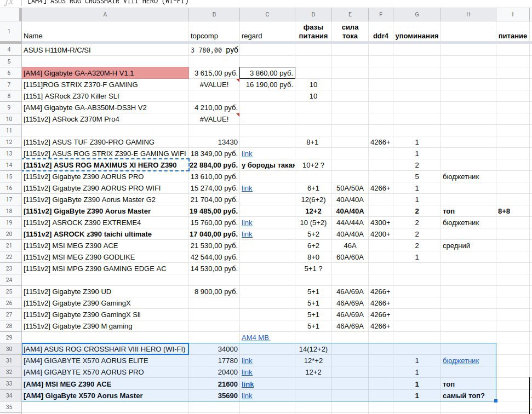Image resolution: width=532 pixels, height=414 pixels.
Task: Select cell Gigabyte Z390 AORUS PRO
Action: (105, 177)
